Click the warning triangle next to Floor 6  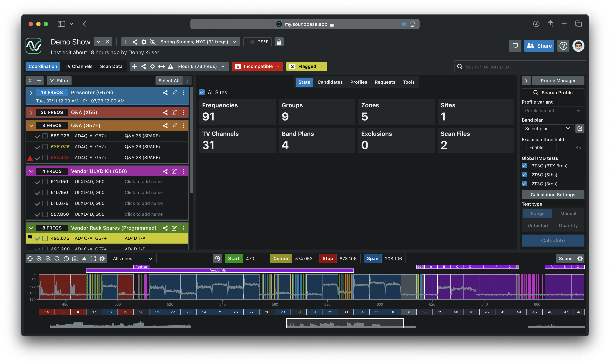click(170, 66)
